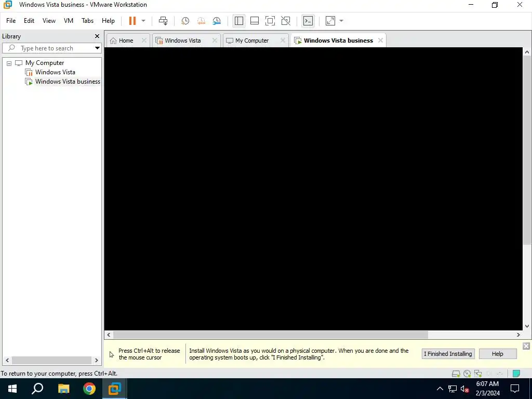
Task: Click the CD/DVD drive status icon
Action: coord(467,374)
